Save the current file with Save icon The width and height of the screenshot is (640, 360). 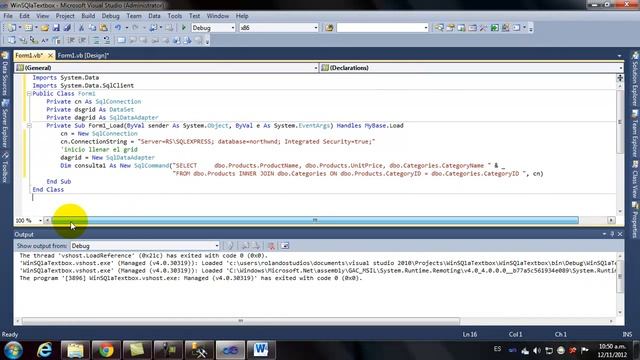(56, 28)
